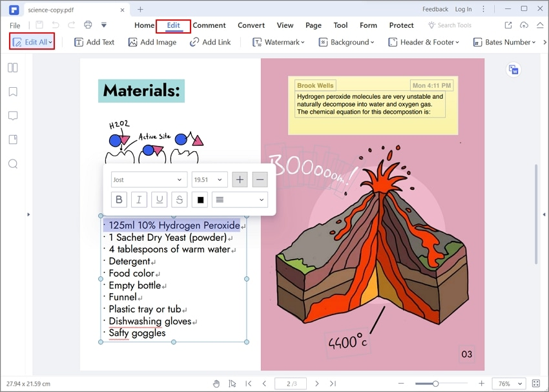
Task: Click the black font color swatch
Action: click(200, 200)
